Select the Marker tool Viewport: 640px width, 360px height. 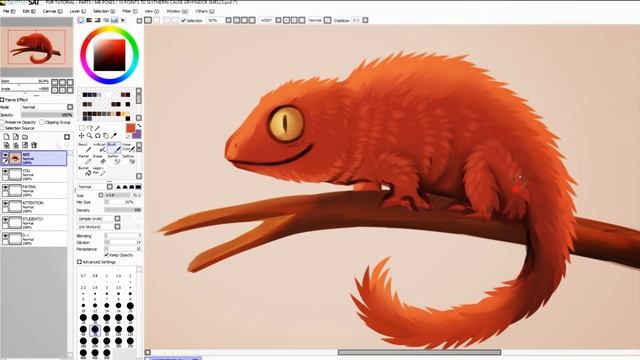pos(85,159)
